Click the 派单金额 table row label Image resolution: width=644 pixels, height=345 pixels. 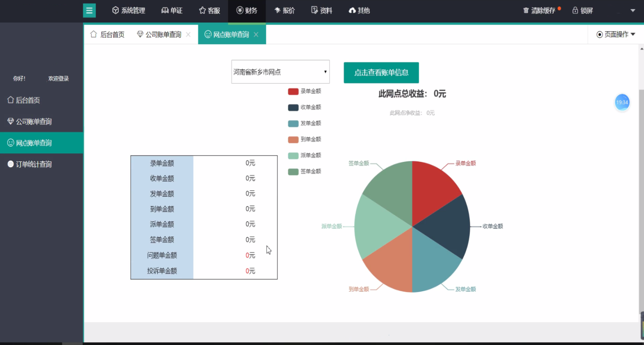pyautogui.click(x=162, y=224)
